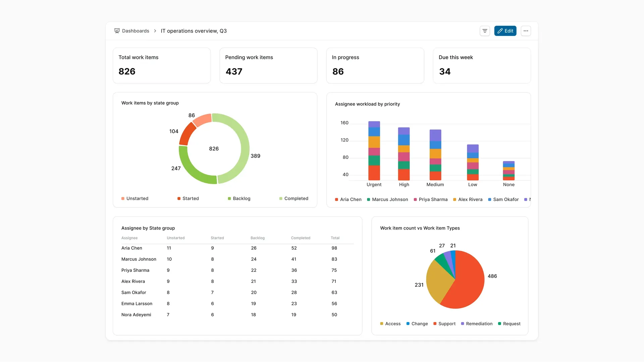The width and height of the screenshot is (644, 362).
Task: Toggle the Completed legend entry
Action: pos(294,198)
